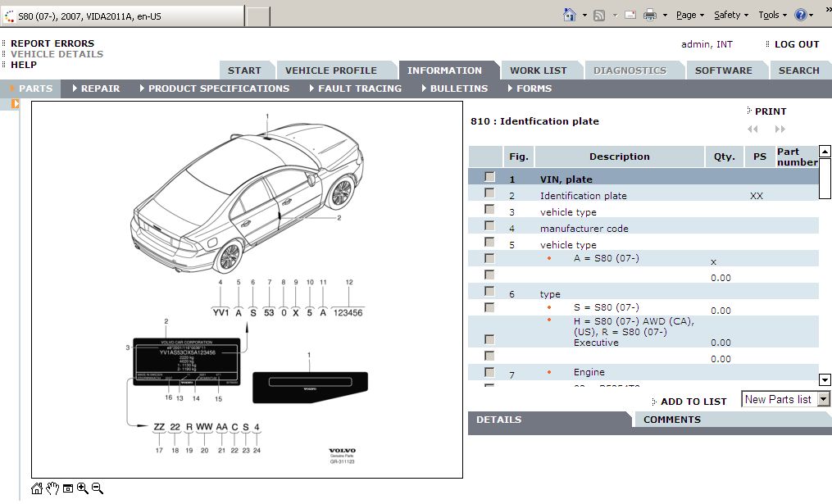Image resolution: width=832 pixels, height=504 pixels.
Task: Tick the manufacturer code checkbox
Action: tap(489, 226)
